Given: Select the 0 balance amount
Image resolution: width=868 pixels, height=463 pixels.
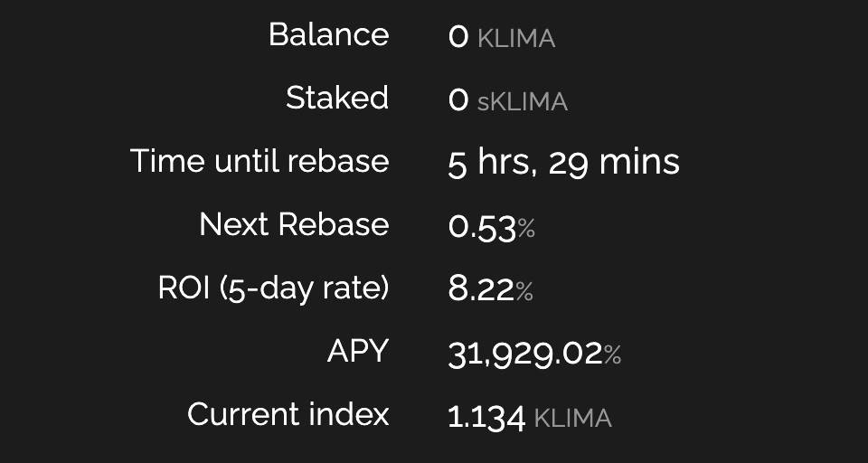Looking at the screenshot, I should 458,38.
